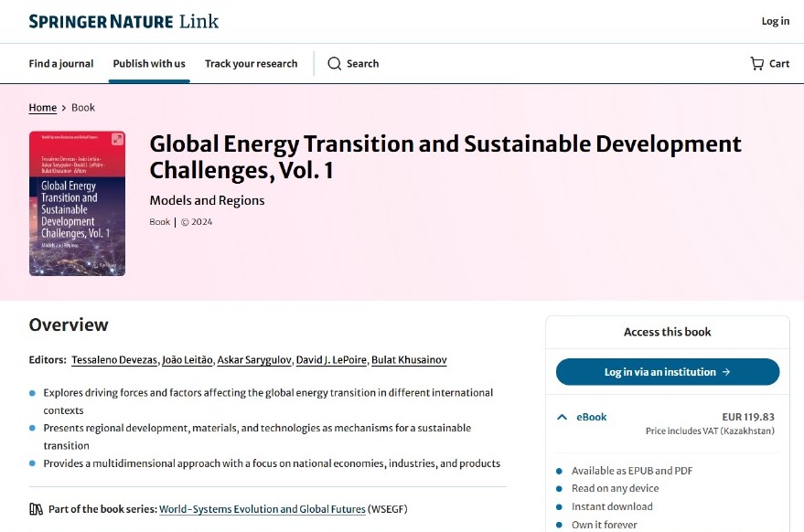Image resolution: width=804 pixels, height=532 pixels.
Task: Open Track your research
Action: [251, 64]
